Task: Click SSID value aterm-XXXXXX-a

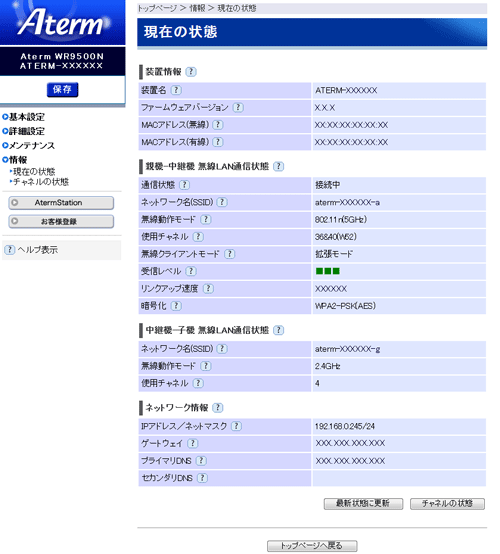Action: pyautogui.click(x=347, y=202)
